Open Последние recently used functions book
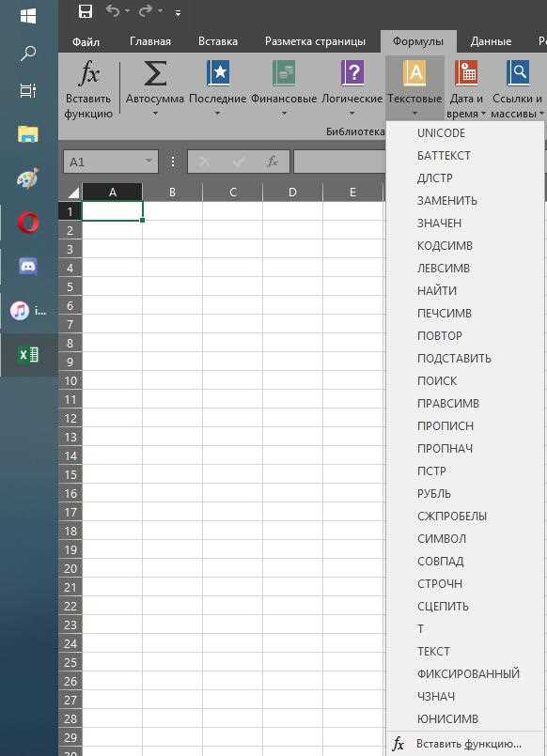The height and width of the screenshot is (756, 547). [218, 73]
